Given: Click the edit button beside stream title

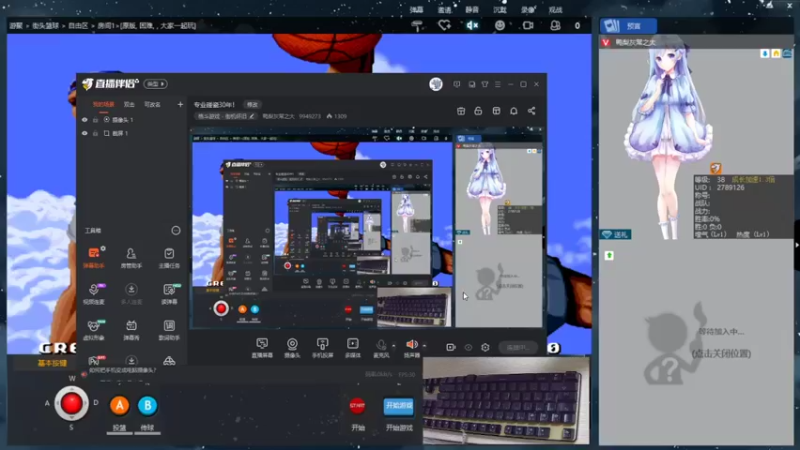Looking at the screenshot, I should (x=253, y=105).
